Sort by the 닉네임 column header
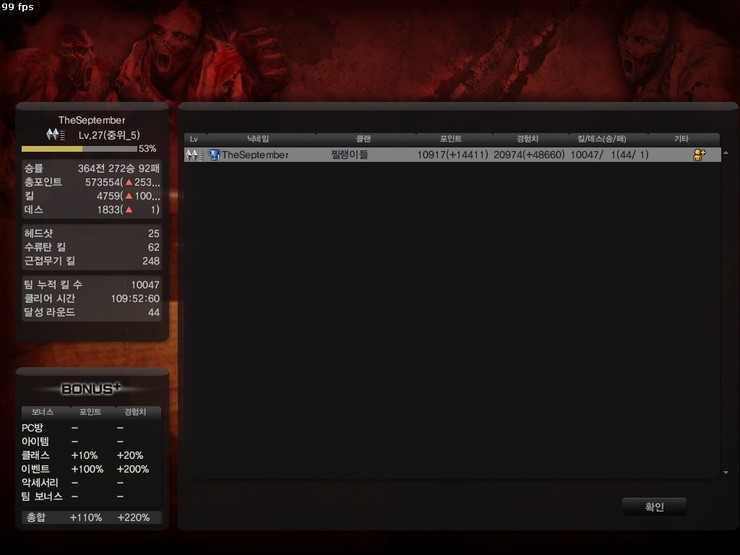 pos(258,139)
